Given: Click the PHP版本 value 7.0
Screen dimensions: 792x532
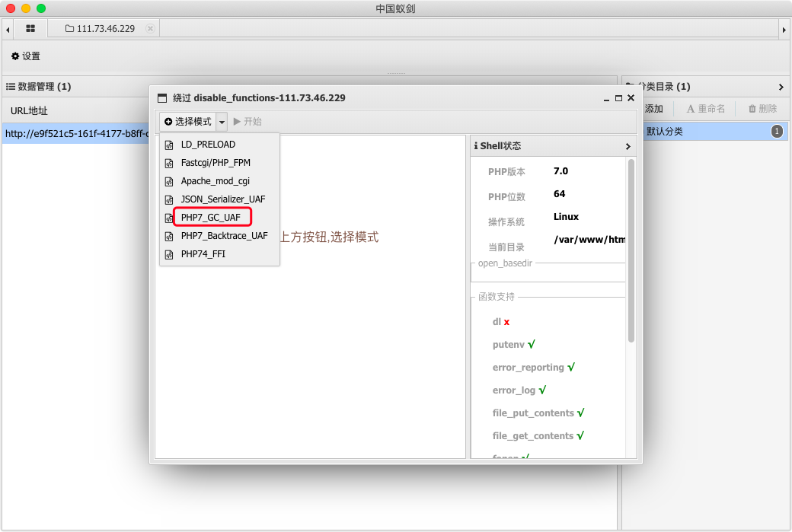Looking at the screenshot, I should click(x=560, y=171).
